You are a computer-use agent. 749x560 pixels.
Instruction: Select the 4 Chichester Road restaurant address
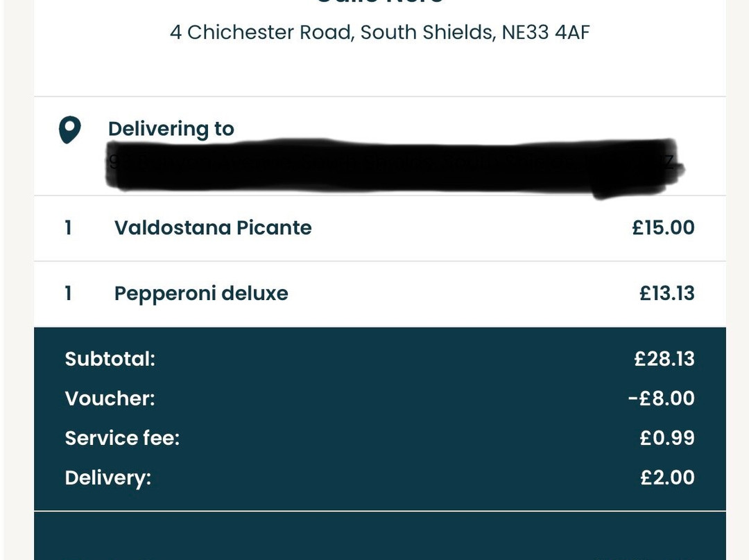379,33
